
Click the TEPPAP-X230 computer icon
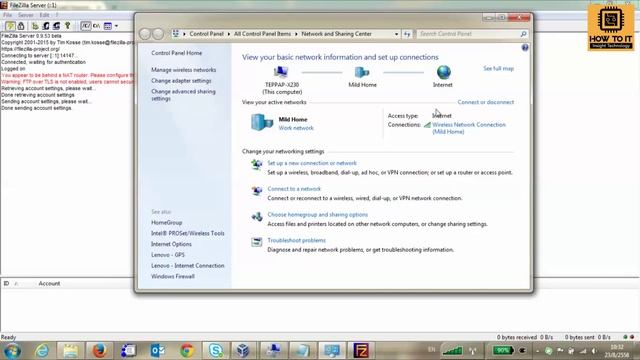click(x=281, y=73)
